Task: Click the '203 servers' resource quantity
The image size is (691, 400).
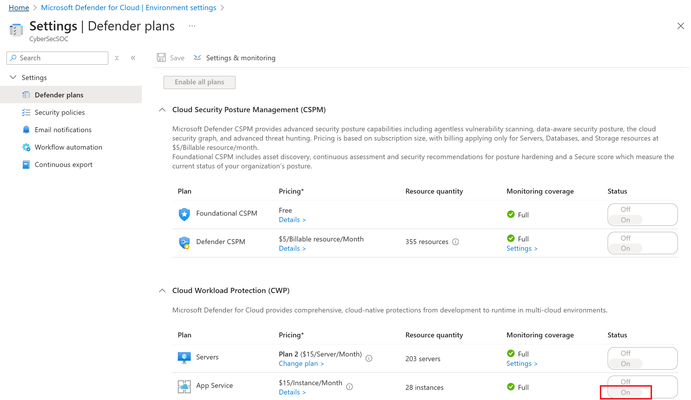Action: pos(423,359)
